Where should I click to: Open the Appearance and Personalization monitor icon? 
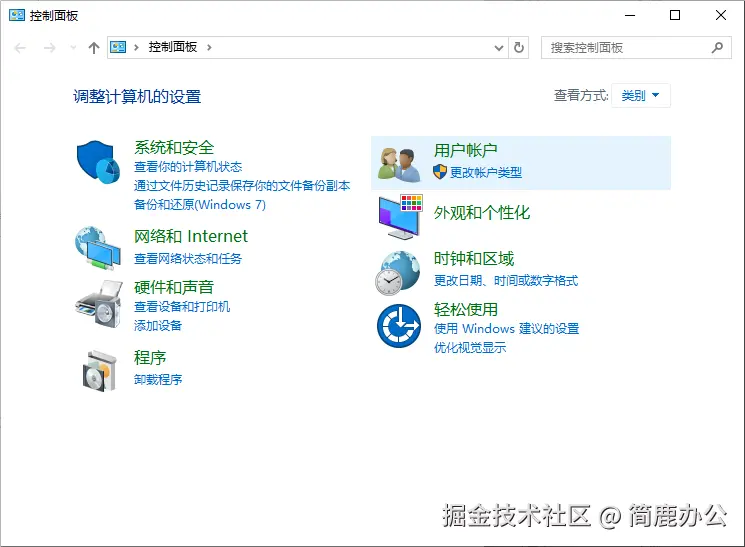click(x=401, y=217)
